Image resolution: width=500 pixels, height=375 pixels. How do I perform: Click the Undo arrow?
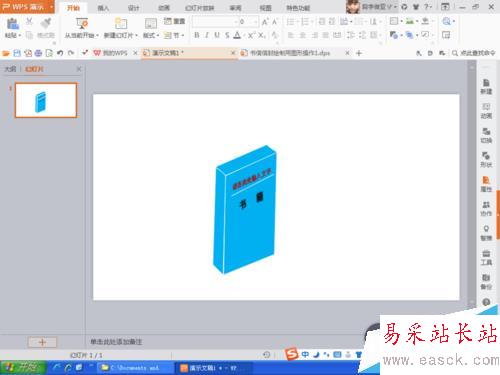[x=60, y=53]
